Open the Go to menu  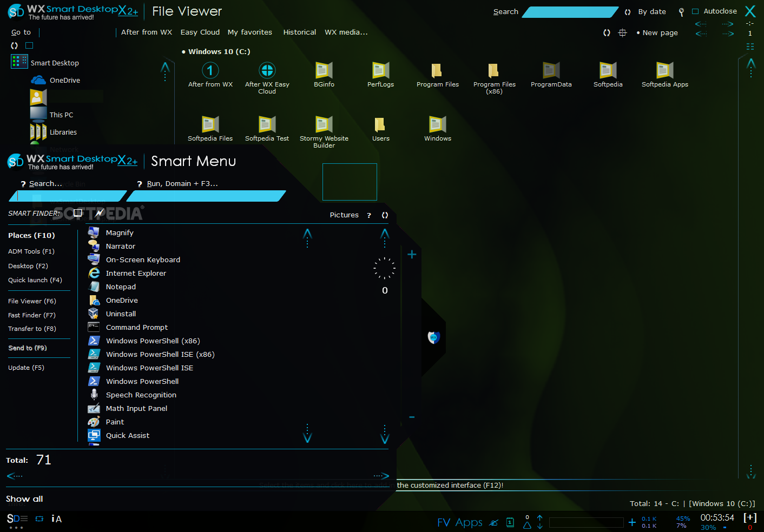(21, 32)
